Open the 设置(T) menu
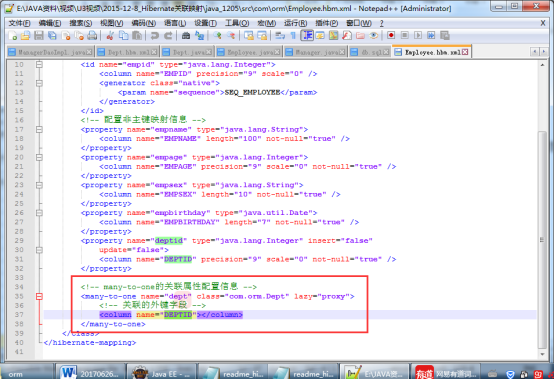The image size is (554, 380). pyautogui.click(x=205, y=23)
